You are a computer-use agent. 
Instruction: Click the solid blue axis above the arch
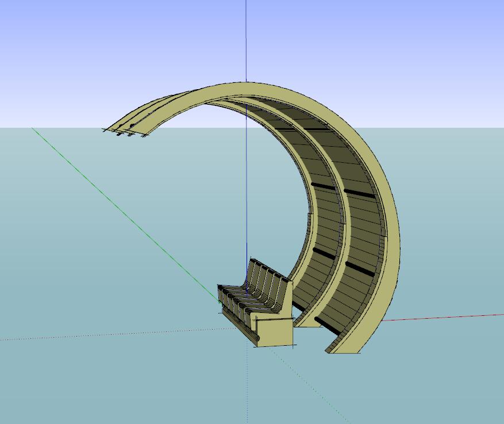(246, 40)
